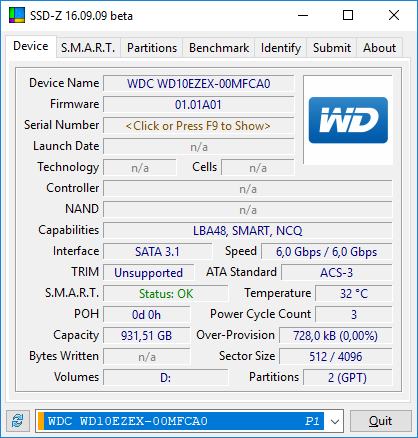The width and height of the screenshot is (418, 438).
Task: Click the Power Cycle Count value 3
Action: [x=354, y=315]
